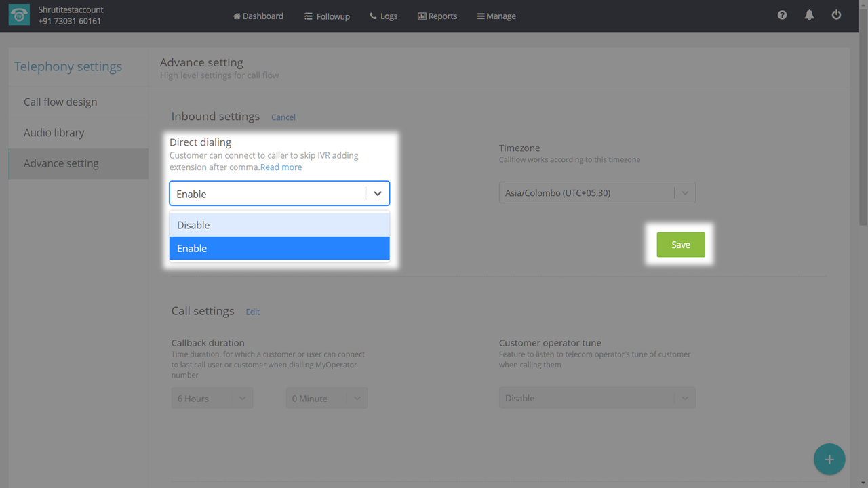Screen dimensions: 868x488
Task: Switch to Audio library tab
Action: 54,133
